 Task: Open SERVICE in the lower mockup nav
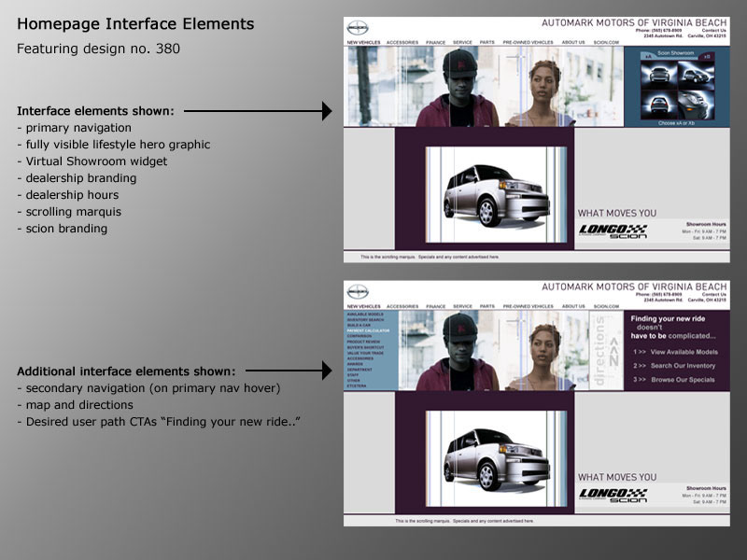click(462, 306)
